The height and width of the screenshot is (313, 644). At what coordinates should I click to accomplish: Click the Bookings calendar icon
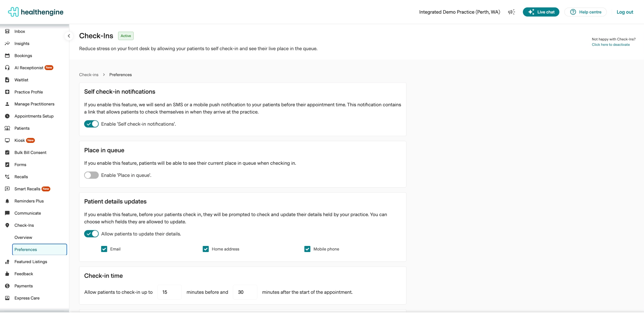[7, 56]
